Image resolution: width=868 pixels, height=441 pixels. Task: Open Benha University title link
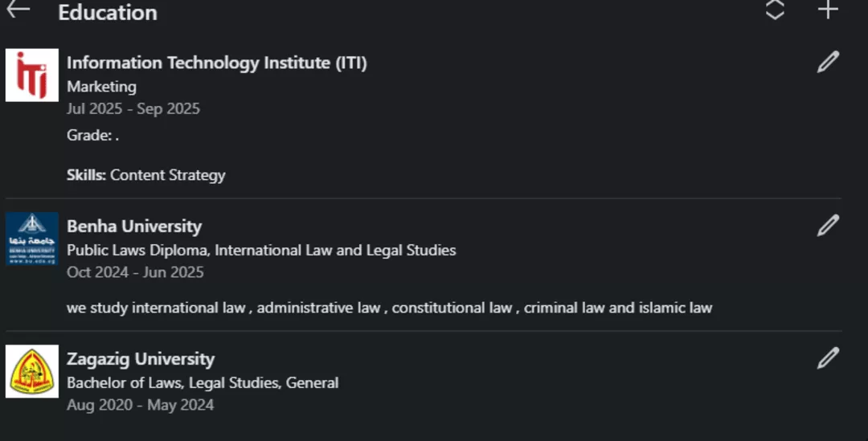(133, 227)
